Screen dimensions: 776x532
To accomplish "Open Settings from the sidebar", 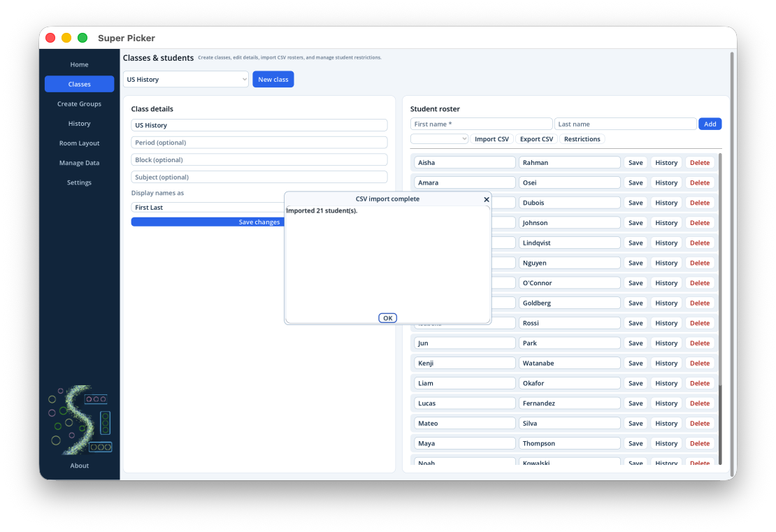I will pyautogui.click(x=79, y=182).
